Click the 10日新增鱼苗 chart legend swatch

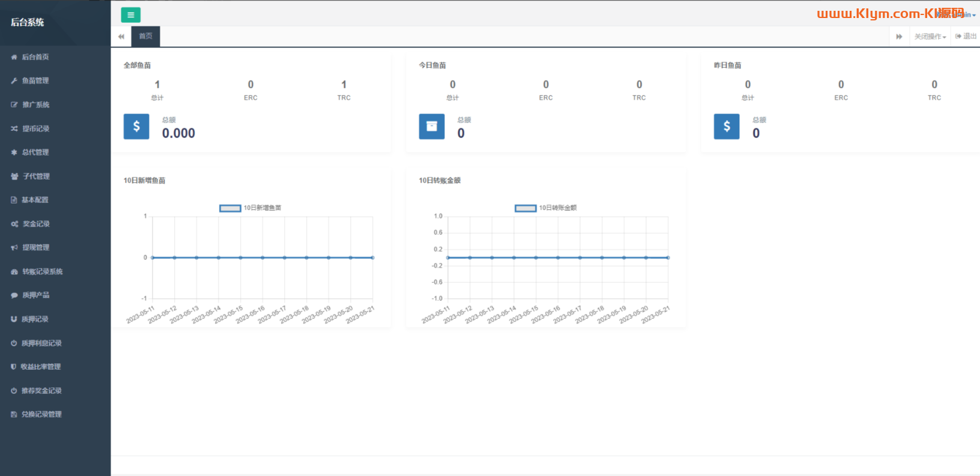click(x=230, y=208)
